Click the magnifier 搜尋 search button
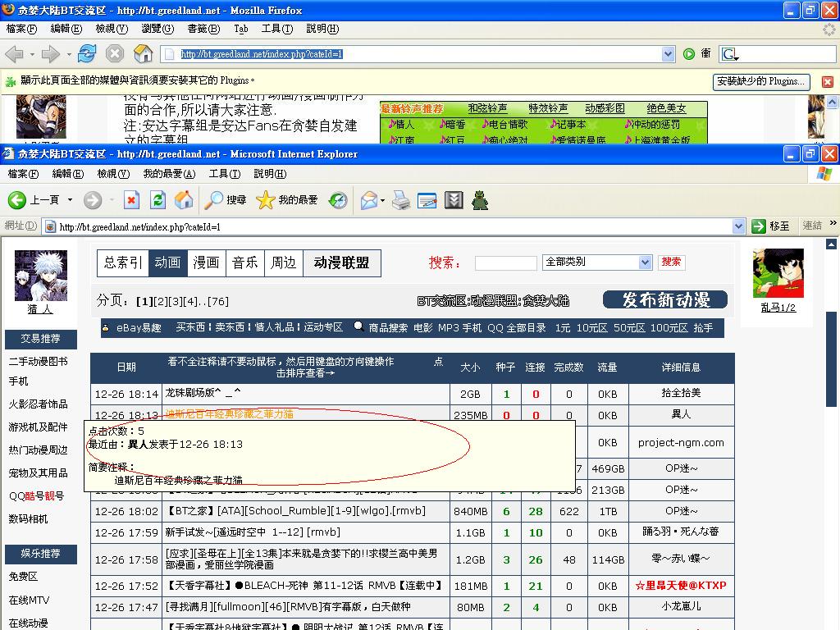The width and height of the screenshot is (840, 630). 226,200
